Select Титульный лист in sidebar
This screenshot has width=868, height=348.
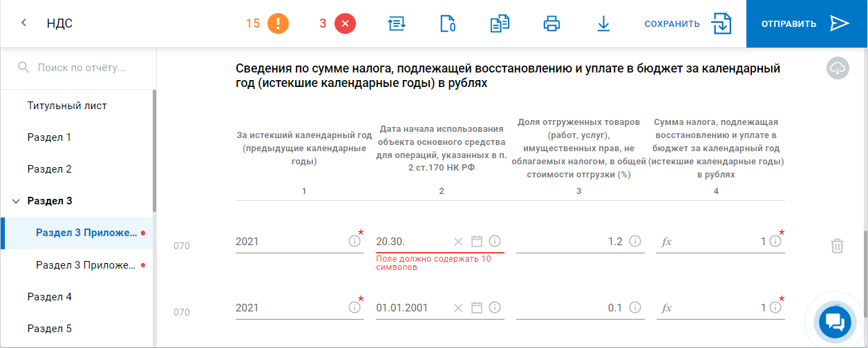[x=67, y=106]
